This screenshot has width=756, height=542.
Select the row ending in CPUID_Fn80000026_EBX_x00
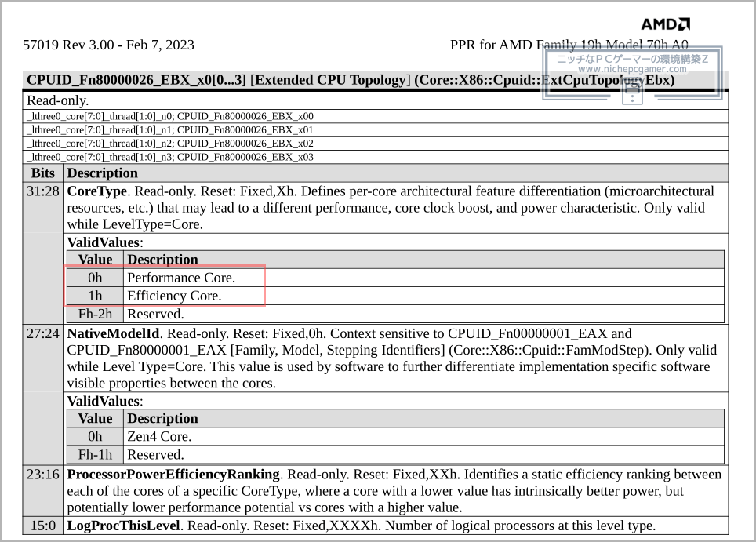click(x=376, y=116)
